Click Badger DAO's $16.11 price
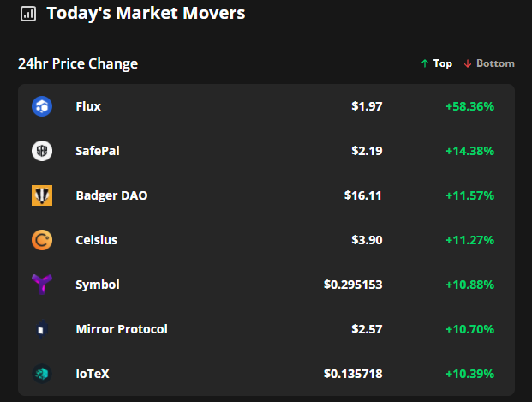 click(x=363, y=195)
